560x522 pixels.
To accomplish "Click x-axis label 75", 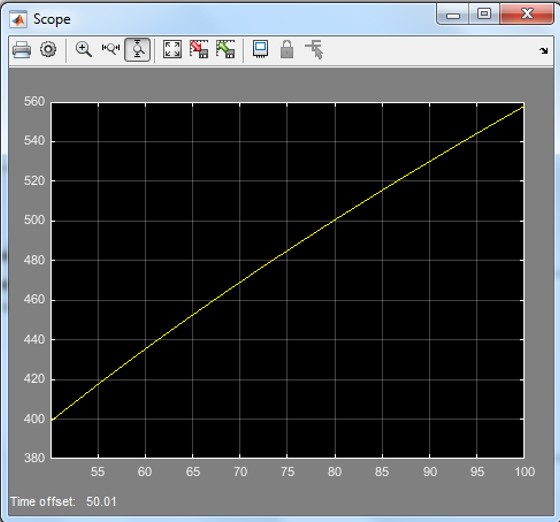I will point(288,472).
